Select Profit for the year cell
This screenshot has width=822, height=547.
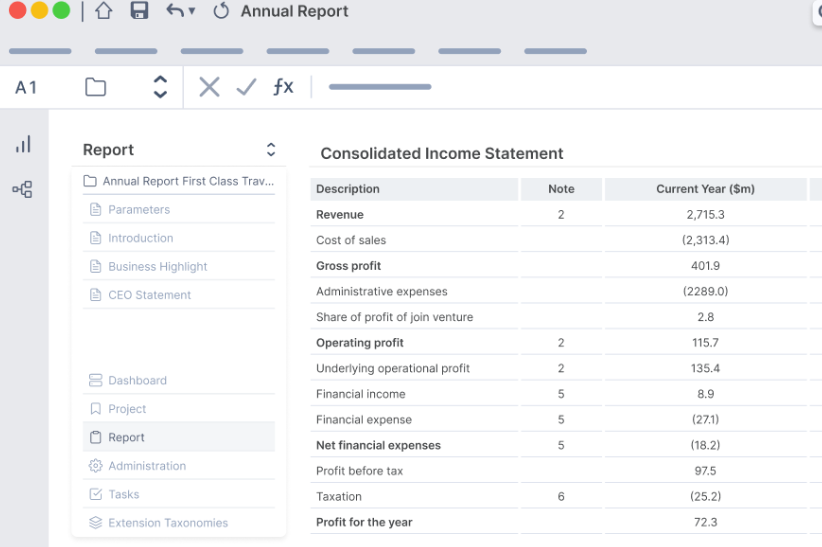[x=414, y=522]
